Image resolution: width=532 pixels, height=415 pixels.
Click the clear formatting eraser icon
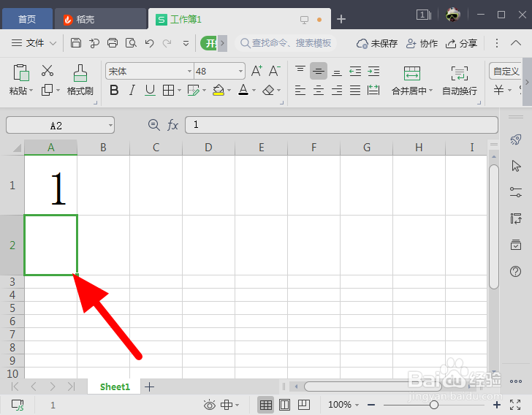[x=268, y=91]
